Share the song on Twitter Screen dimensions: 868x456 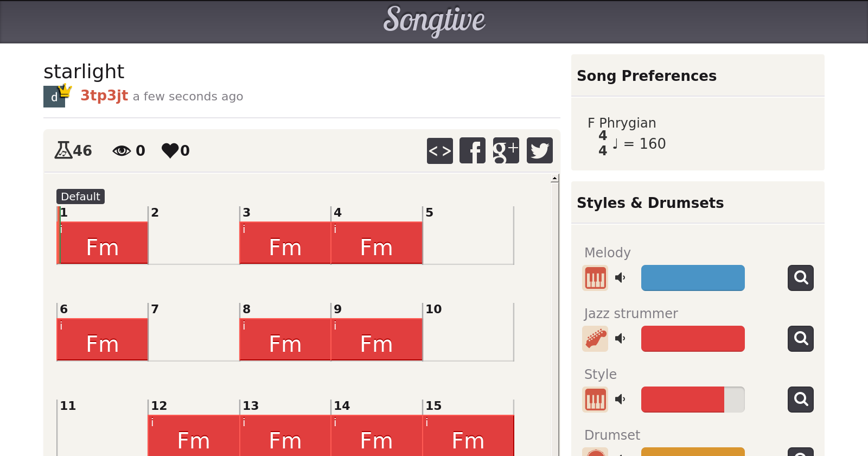coord(539,150)
